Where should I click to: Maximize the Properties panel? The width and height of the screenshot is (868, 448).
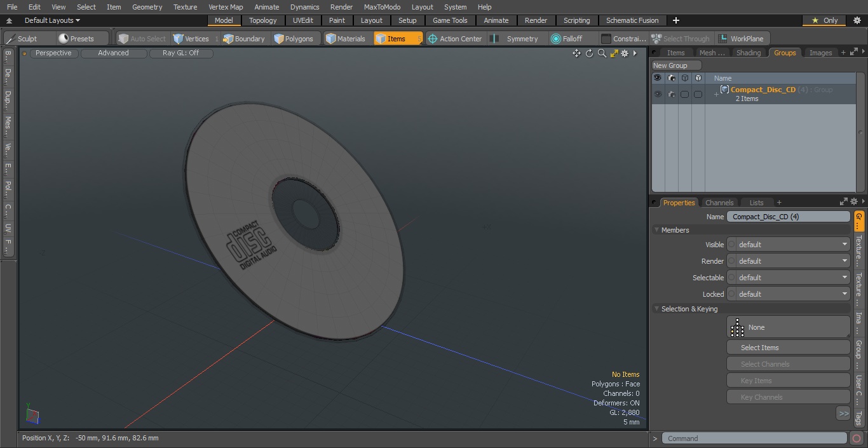[x=844, y=202]
